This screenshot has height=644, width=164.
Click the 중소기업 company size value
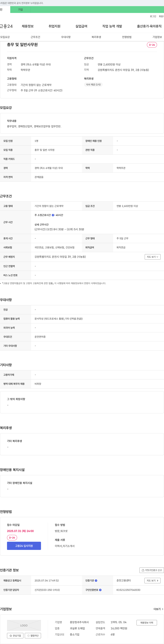(x=74, y=634)
